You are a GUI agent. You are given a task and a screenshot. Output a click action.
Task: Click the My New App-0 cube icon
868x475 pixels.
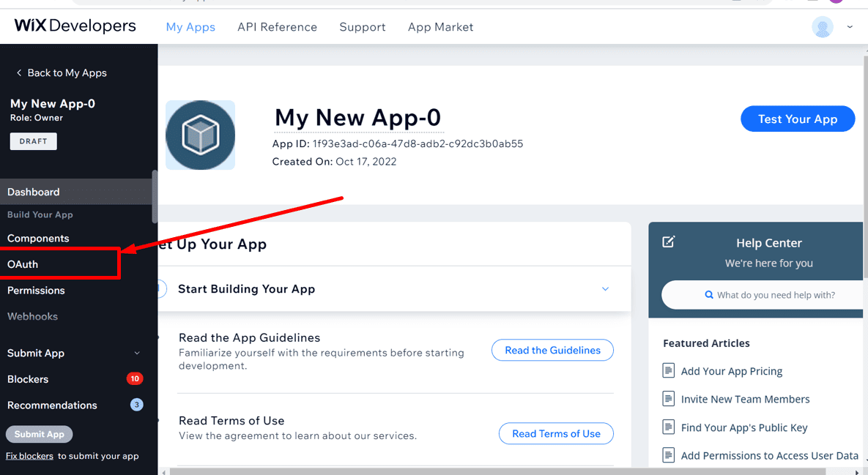coord(201,135)
